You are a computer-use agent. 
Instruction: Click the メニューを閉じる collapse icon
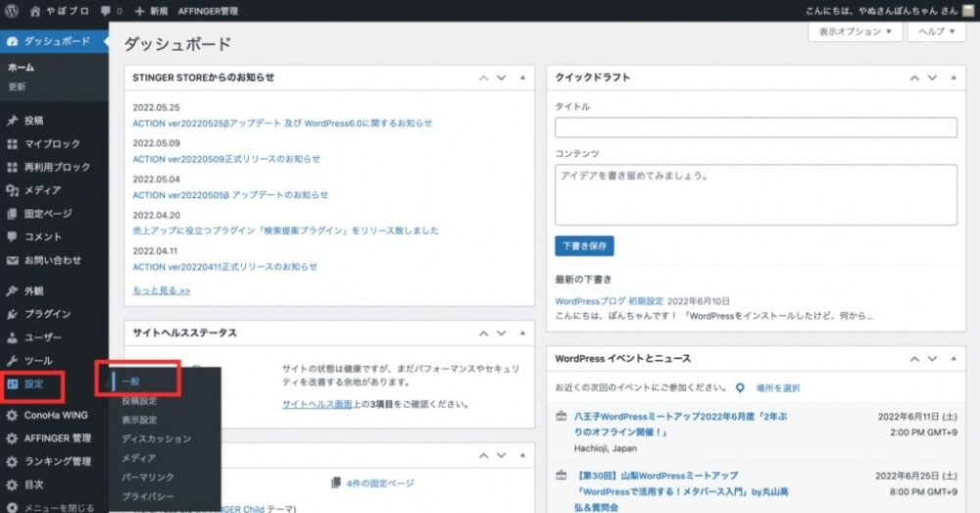tap(12, 507)
